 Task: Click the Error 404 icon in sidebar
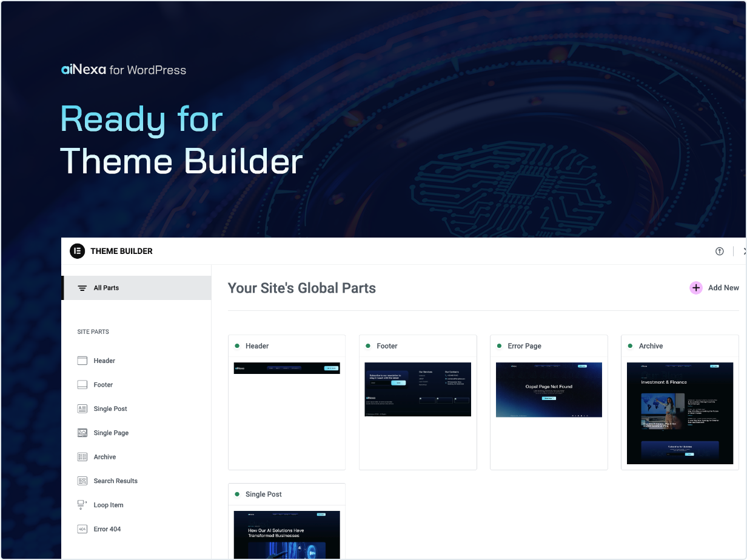(82, 529)
